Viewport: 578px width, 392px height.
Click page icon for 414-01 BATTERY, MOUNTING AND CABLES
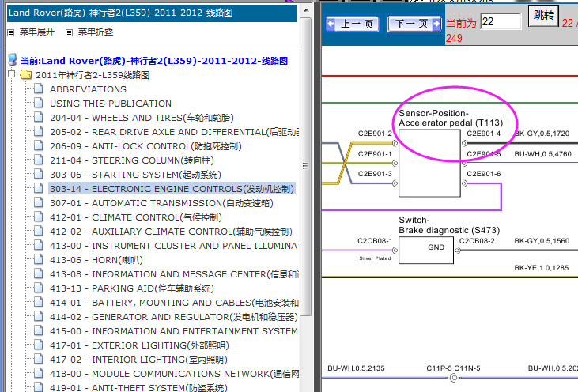pyautogui.click(x=38, y=302)
